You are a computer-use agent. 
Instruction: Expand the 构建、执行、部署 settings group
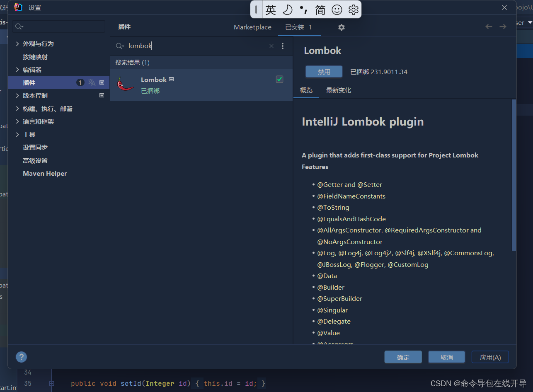click(17, 109)
